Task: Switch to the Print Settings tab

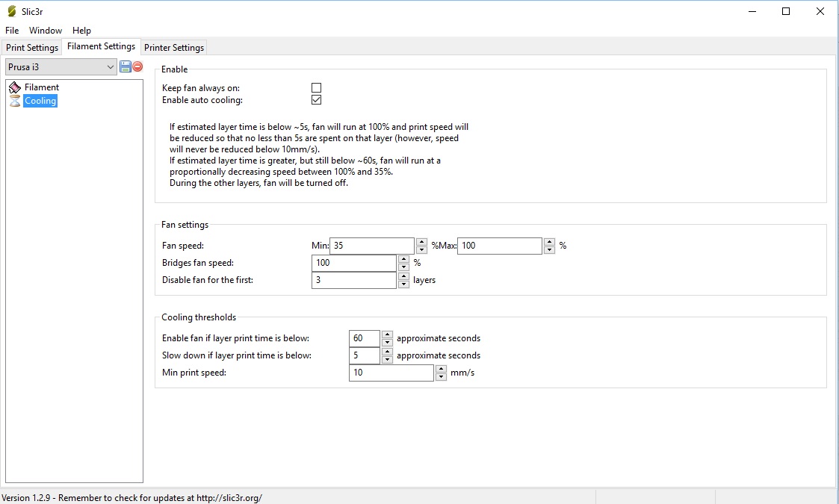Action: pyautogui.click(x=32, y=48)
